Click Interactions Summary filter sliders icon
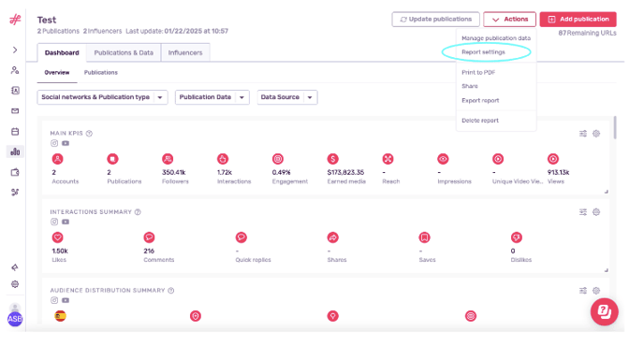 pyautogui.click(x=583, y=212)
